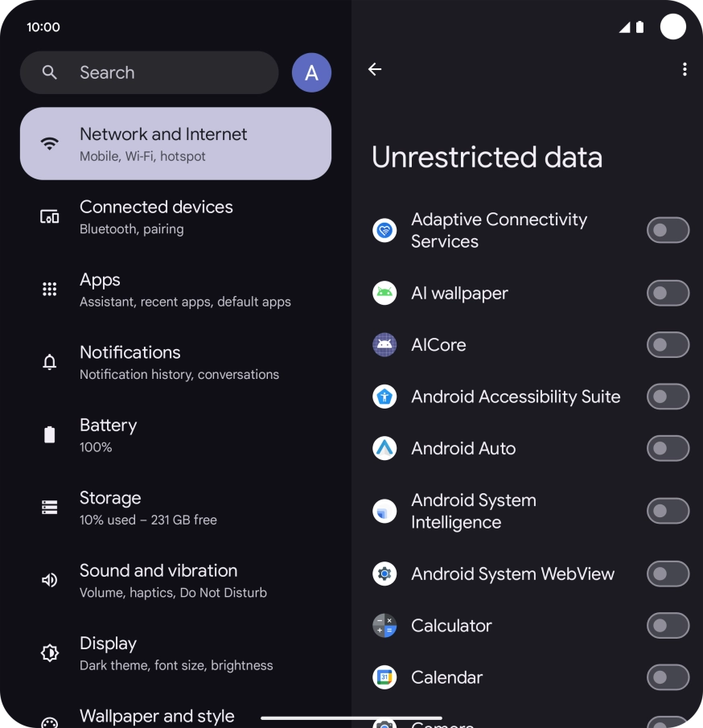Tap the back arrow icon
This screenshot has width=703, height=728.
(375, 69)
